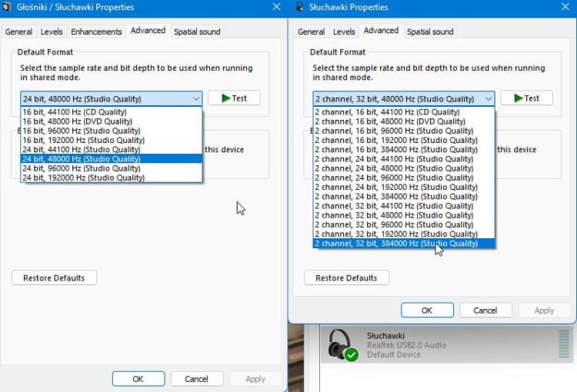The height and width of the screenshot is (392, 577).
Task: Click the green play Test icon in left dialog
Action: (x=226, y=98)
